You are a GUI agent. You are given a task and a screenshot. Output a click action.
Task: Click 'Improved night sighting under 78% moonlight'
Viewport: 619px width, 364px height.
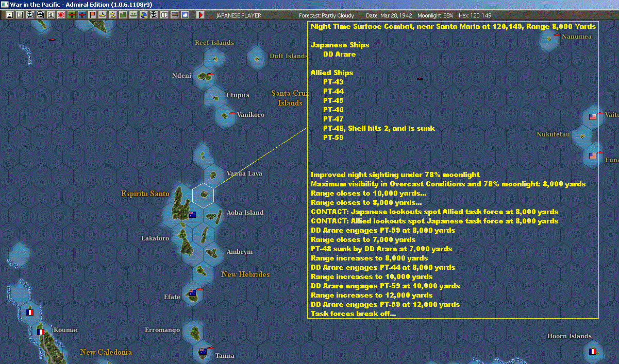point(395,175)
